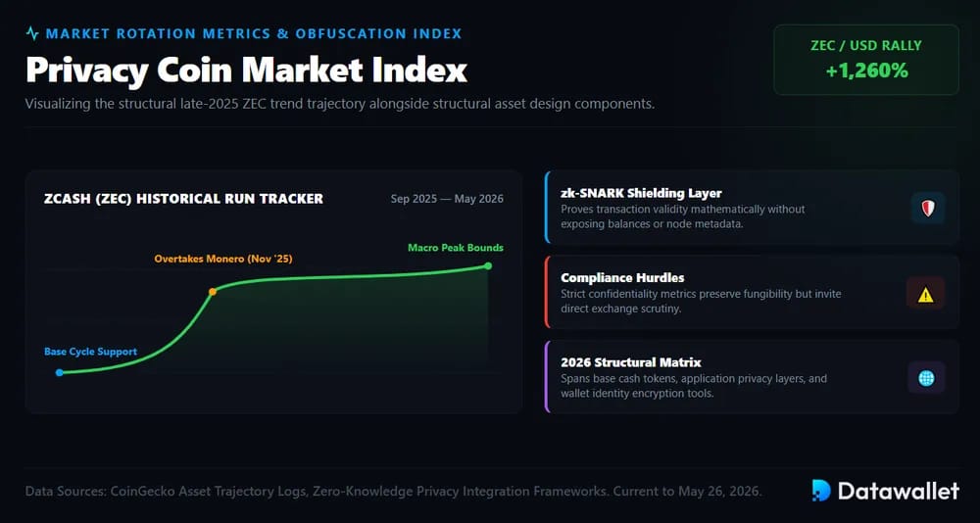Click the 2026 Structural Matrix card title
980x523 pixels.
click(x=630, y=362)
